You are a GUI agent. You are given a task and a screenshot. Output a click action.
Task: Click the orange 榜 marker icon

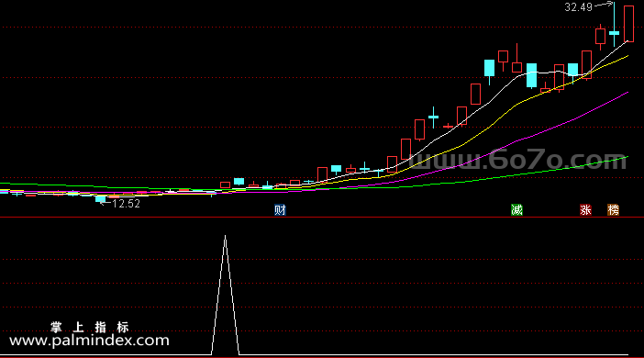point(613,210)
